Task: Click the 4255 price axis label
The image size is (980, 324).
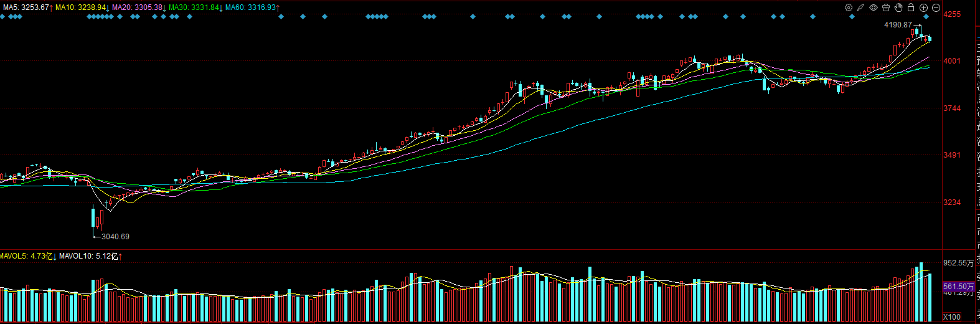Action: tap(952, 14)
